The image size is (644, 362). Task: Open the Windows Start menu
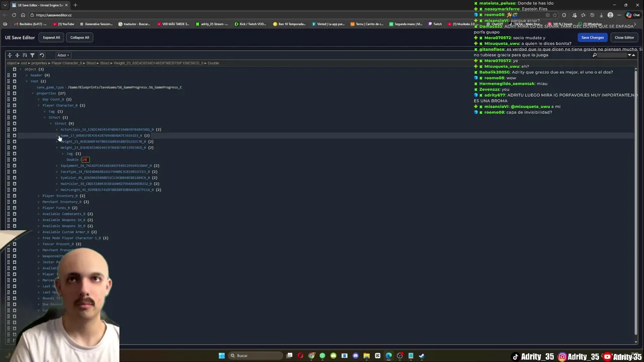click(221, 356)
